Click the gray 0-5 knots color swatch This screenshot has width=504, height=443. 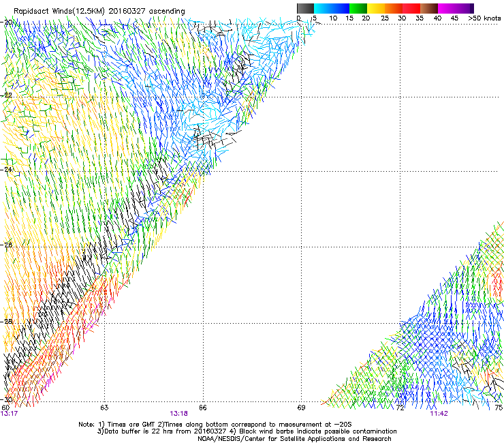(x=305, y=8)
